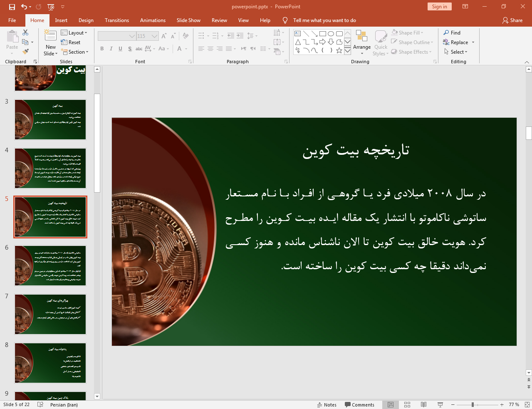Open Reading View from status bar
Screen dimensions: 532x409
tap(423, 404)
